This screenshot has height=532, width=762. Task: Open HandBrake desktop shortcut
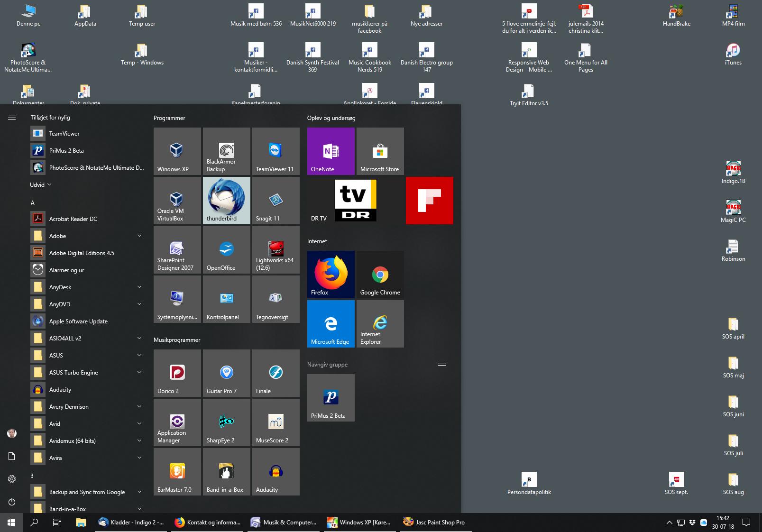point(677,15)
